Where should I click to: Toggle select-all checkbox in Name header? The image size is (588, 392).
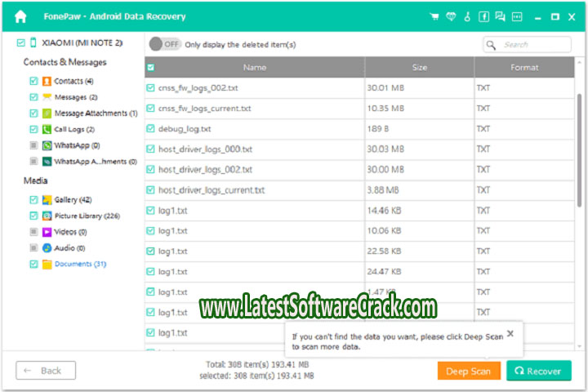tap(151, 68)
